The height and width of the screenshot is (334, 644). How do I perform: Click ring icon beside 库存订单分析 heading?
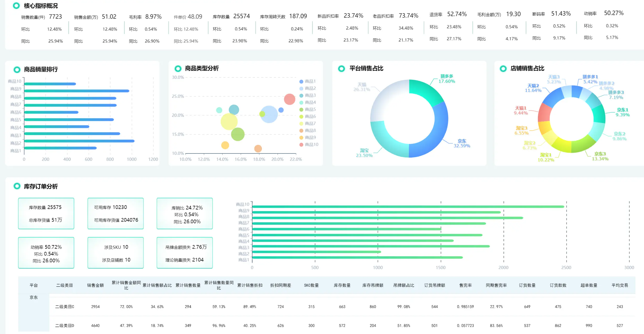(17, 186)
